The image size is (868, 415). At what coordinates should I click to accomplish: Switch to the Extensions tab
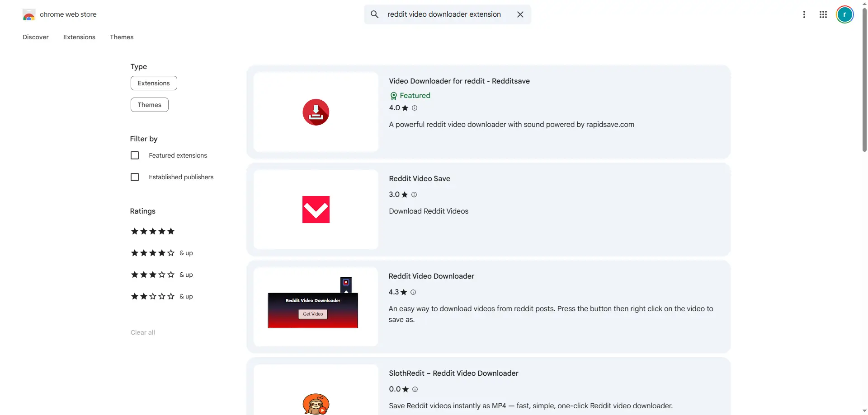[x=79, y=37]
